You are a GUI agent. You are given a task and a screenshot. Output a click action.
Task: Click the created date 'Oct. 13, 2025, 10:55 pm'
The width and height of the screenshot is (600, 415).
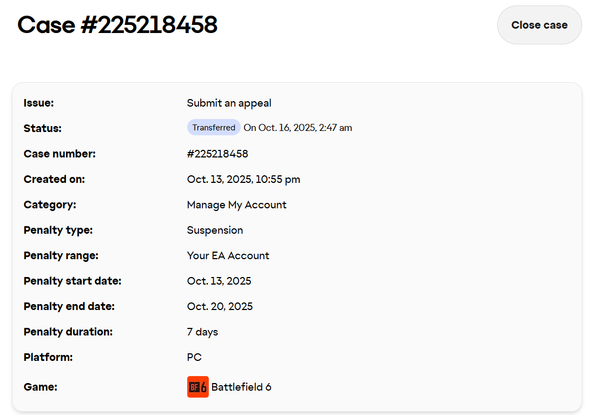point(243,180)
